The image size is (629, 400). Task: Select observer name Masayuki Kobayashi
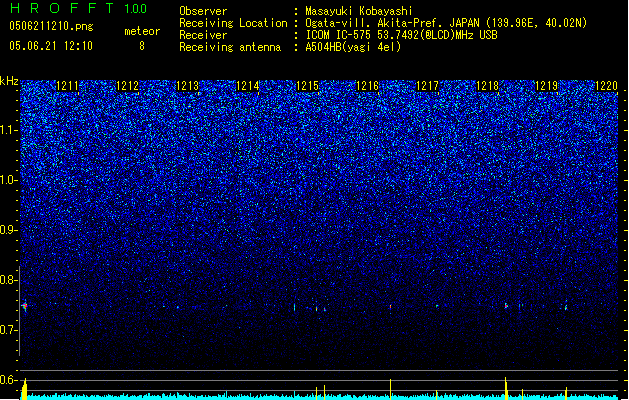coord(359,11)
